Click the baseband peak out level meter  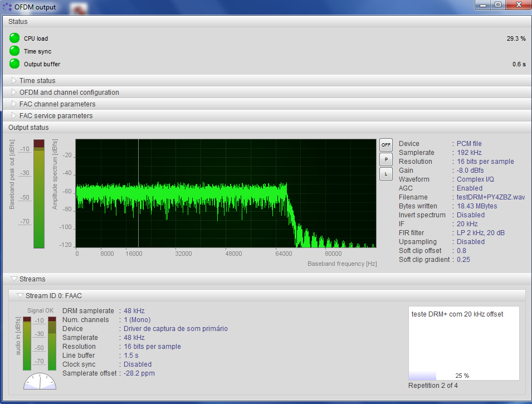click(x=38, y=193)
